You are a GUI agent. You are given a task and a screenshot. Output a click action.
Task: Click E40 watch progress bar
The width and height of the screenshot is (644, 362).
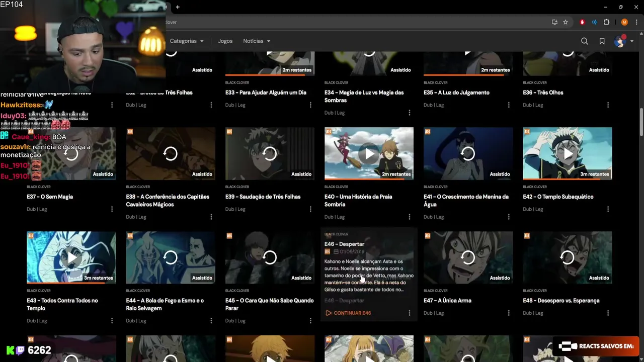pos(369,179)
